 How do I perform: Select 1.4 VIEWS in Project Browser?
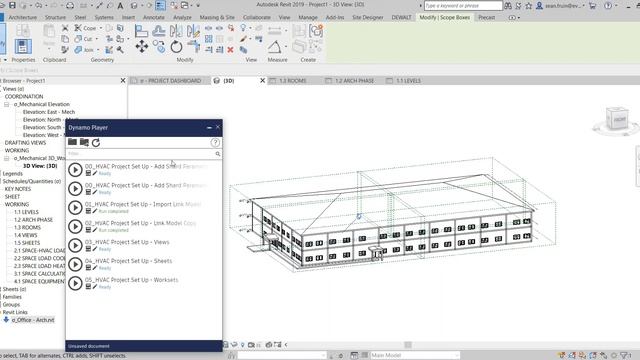[x=26, y=235]
